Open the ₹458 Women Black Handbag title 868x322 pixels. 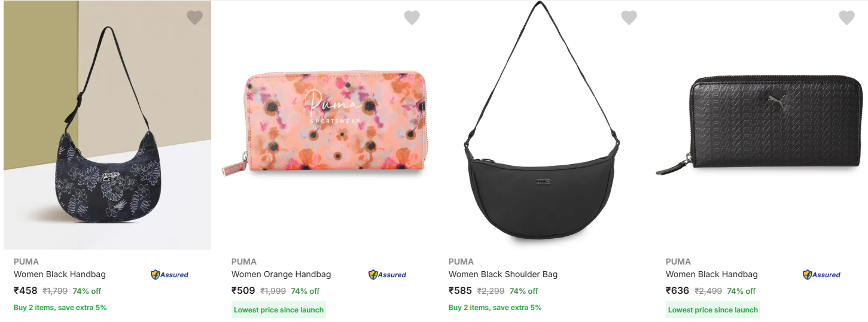click(60, 275)
